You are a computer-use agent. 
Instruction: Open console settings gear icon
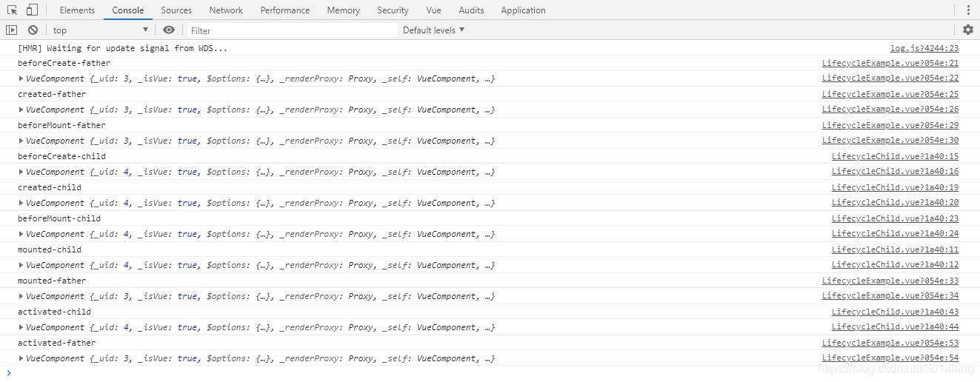coord(968,30)
